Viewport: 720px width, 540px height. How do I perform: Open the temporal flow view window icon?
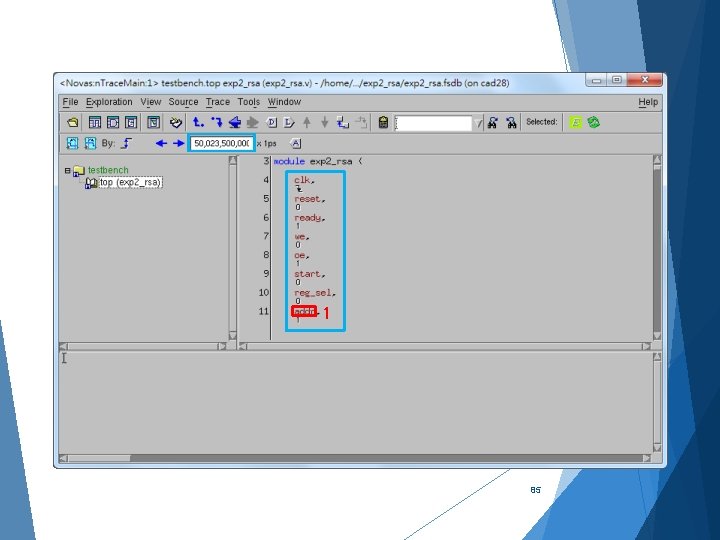point(153,123)
